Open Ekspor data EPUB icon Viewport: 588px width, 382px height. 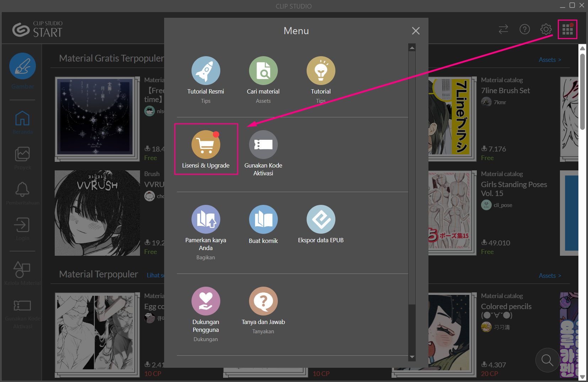pos(321,219)
